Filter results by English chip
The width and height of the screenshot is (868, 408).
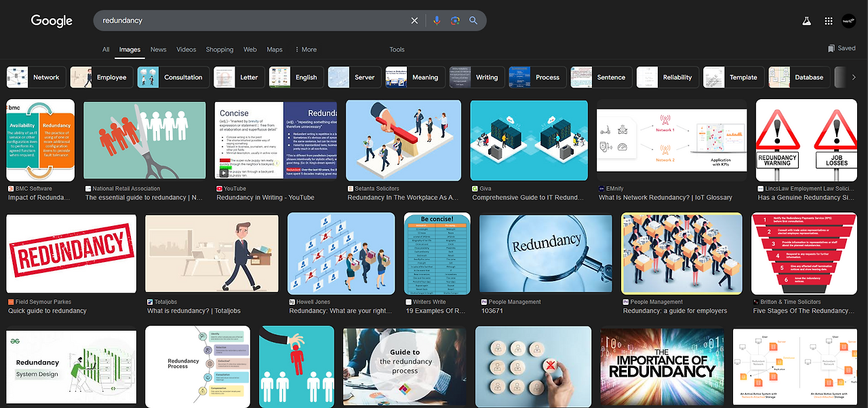click(296, 77)
